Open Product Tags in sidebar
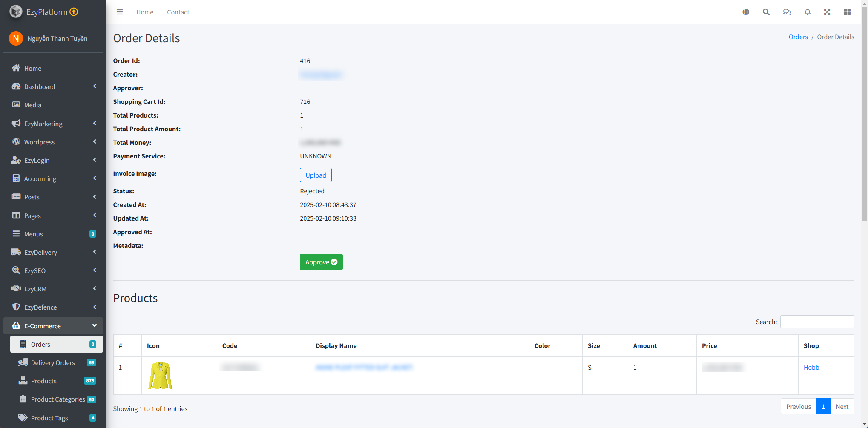The width and height of the screenshot is (868, 428). coord(57,418)
